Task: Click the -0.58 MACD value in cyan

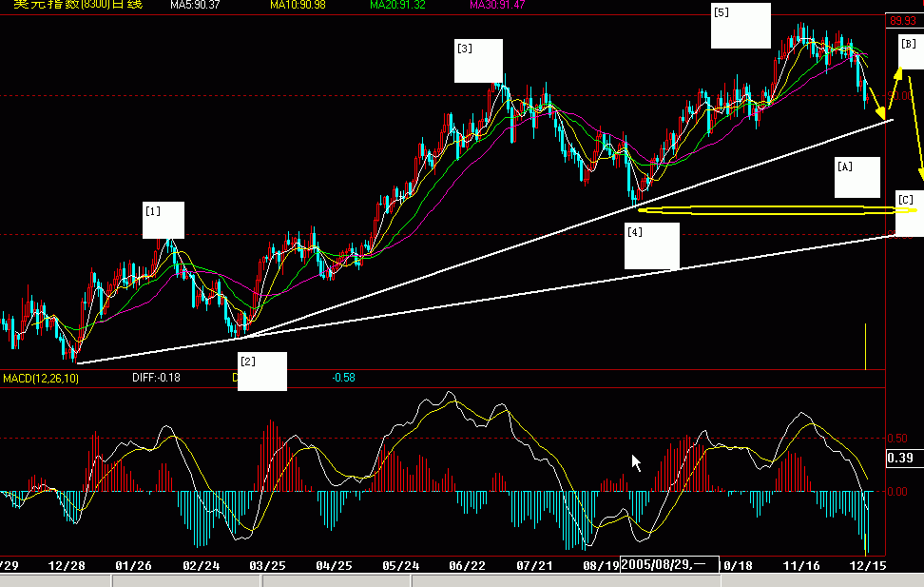Action: 343,378
